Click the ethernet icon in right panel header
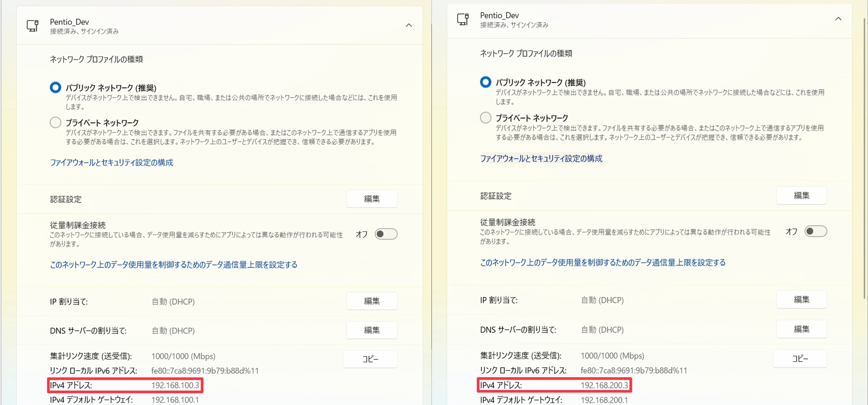Image resolution: width=868 pixels, height=405 pixels. point(463,19)
